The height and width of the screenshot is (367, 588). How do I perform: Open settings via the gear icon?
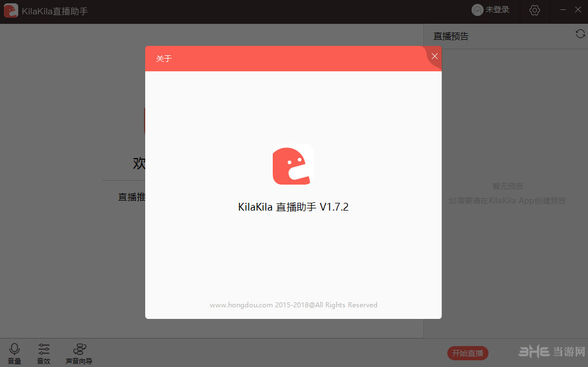(534, 9)
